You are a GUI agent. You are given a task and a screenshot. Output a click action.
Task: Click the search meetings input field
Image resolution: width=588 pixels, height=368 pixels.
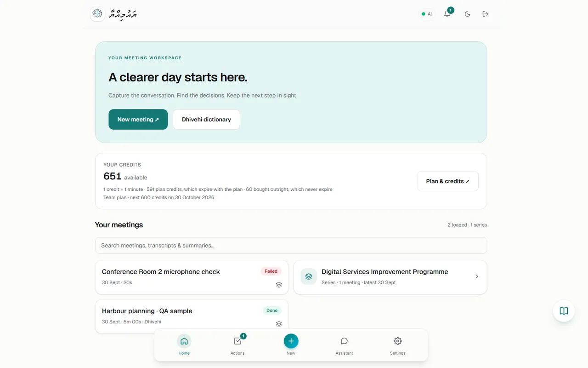coord(291,246)
